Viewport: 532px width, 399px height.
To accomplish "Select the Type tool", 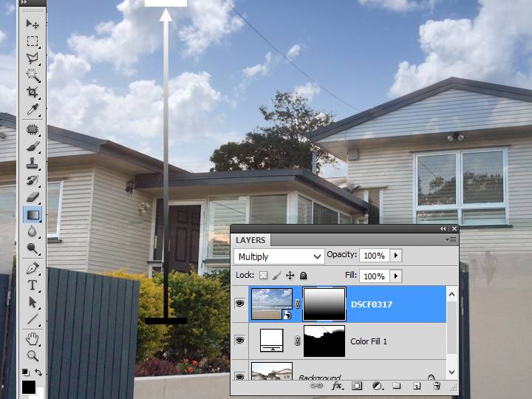I will pyautogui.click(x=33, y=285).
